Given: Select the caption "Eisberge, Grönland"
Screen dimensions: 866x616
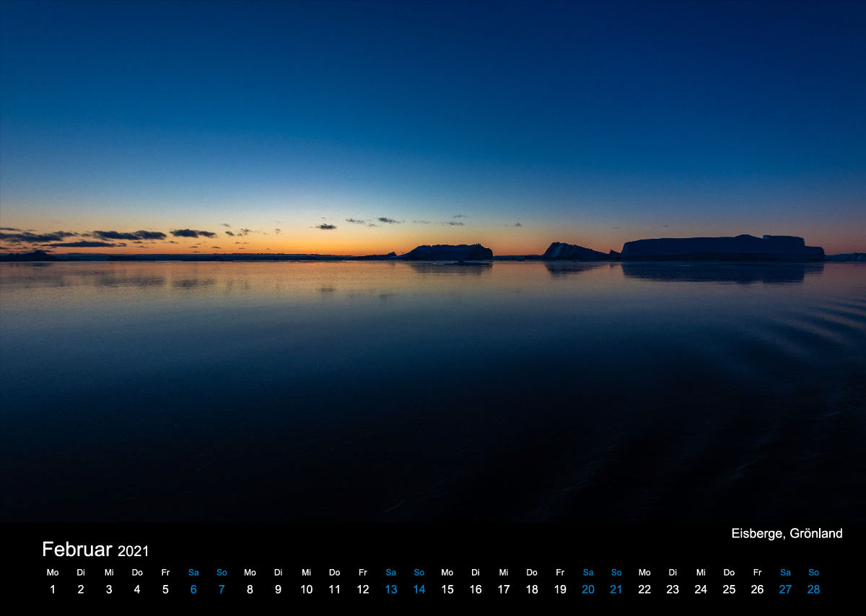Looking at the screenshot, I should [x=787, y=533].
